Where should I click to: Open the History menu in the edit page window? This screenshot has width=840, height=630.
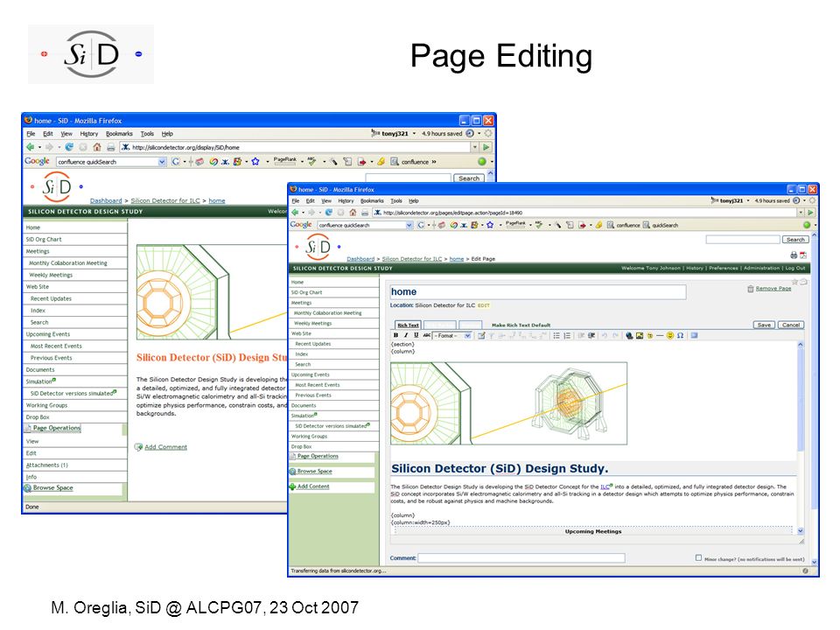click(x=346, y=201)
